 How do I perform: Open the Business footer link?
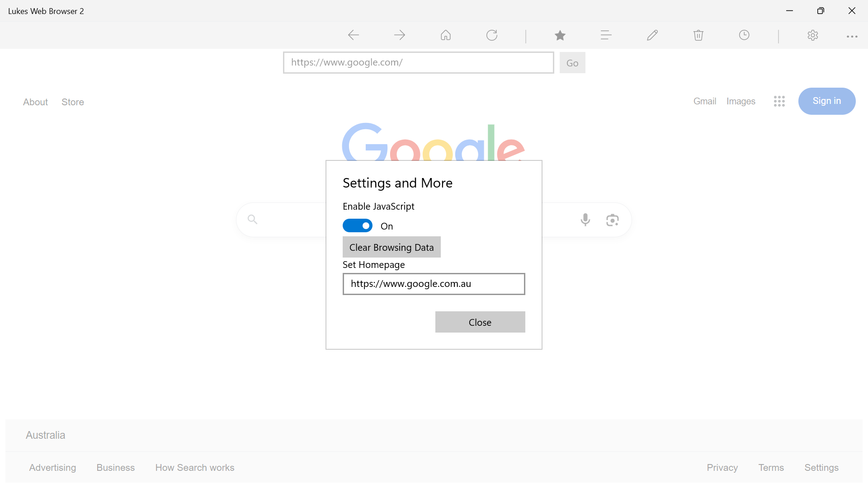pyautogui.click(x=116, y=468)
